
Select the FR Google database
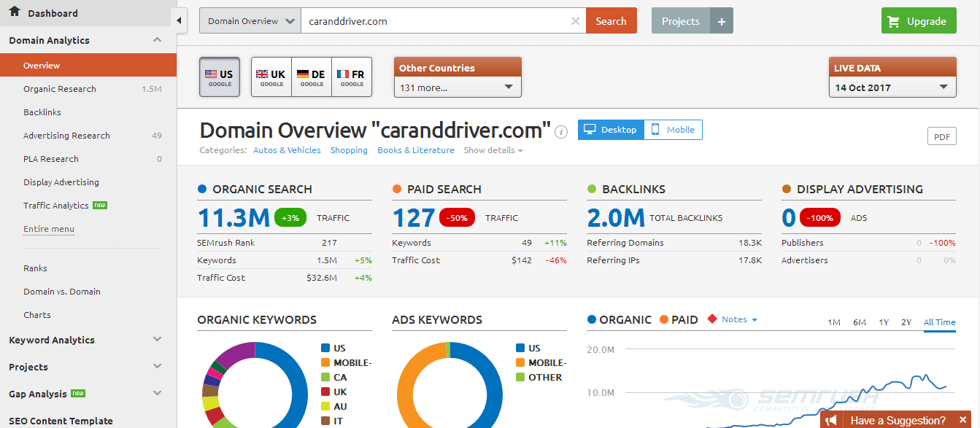pos(352,77)
